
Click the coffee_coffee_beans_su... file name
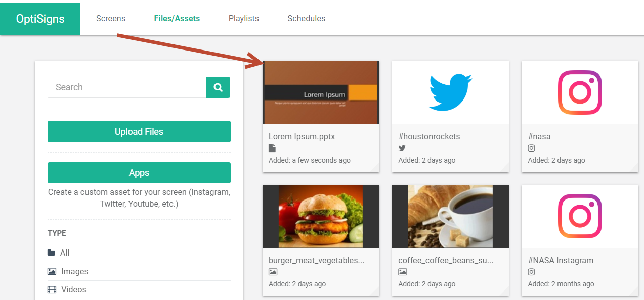click(x=446, y=261)
